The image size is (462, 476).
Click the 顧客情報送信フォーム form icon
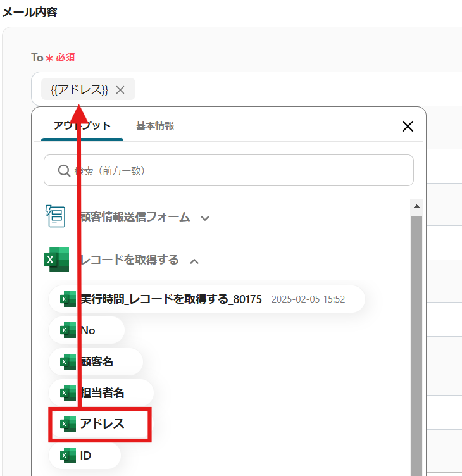tap(55, 216)
